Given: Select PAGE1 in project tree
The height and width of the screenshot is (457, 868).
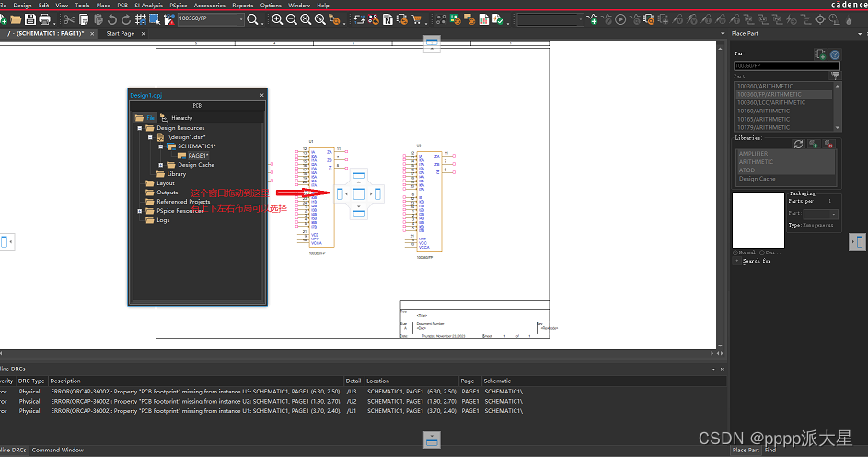Looking at the screenshot, I should (198, 156).
